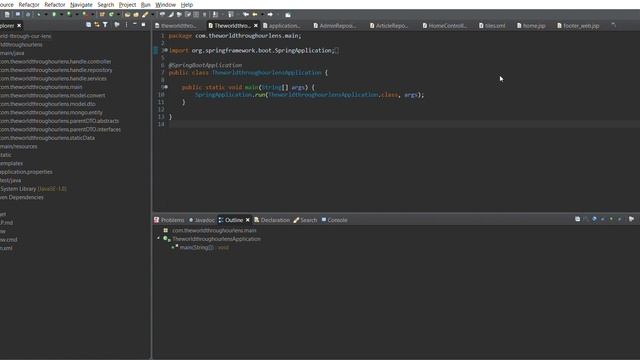This screenshot has height=360, width=640.
Task: Open the Debug button dropdown arrow
Action: 46,14
